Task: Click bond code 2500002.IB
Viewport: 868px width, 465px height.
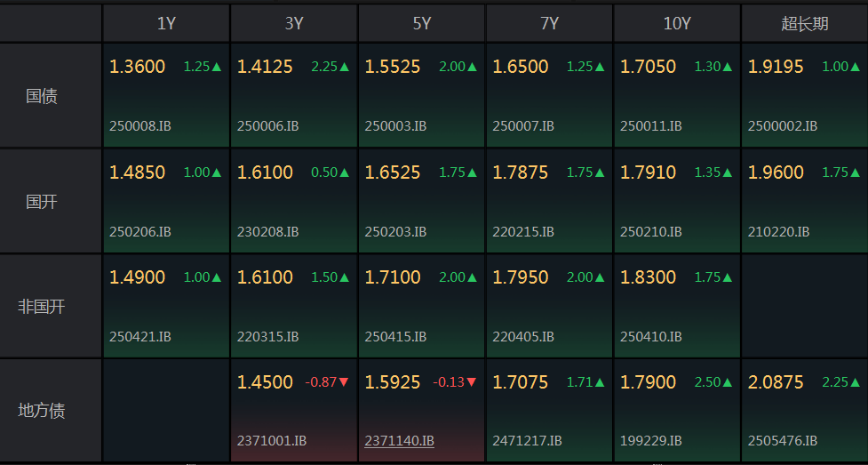Action: [782, 126]
